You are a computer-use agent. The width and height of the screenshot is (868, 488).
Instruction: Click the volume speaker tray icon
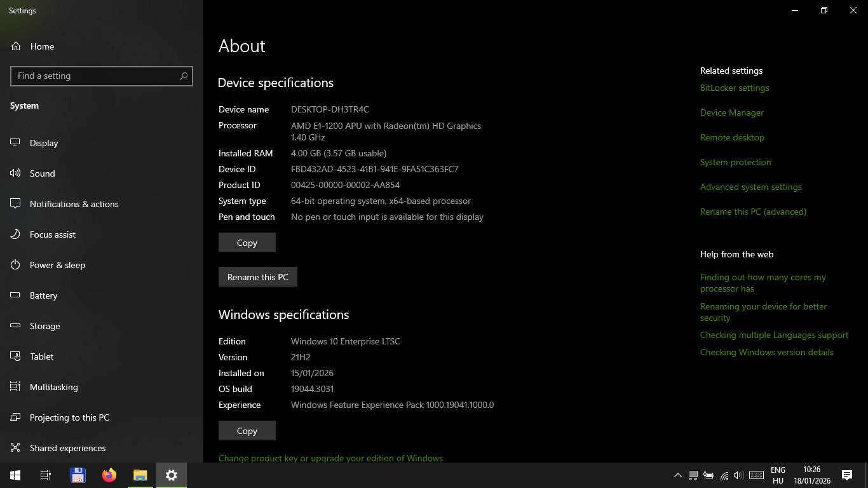[x=738, y=475]
